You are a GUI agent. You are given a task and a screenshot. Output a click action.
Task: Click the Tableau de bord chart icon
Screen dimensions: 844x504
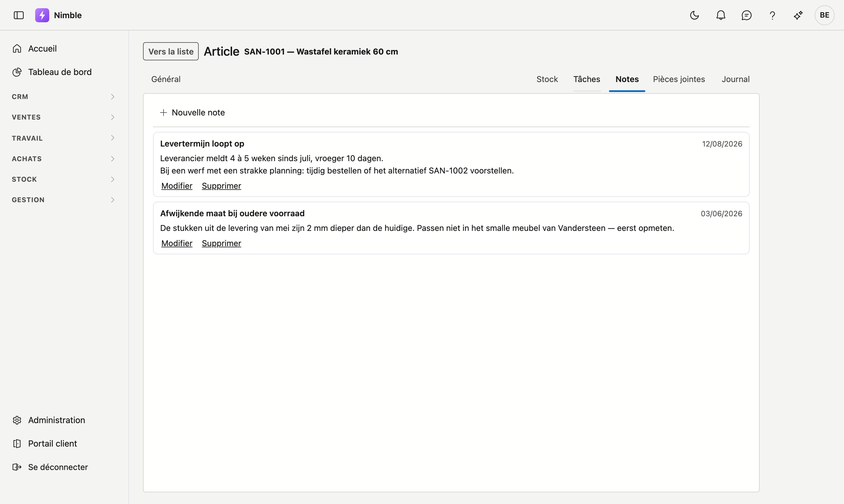[17, 72]
